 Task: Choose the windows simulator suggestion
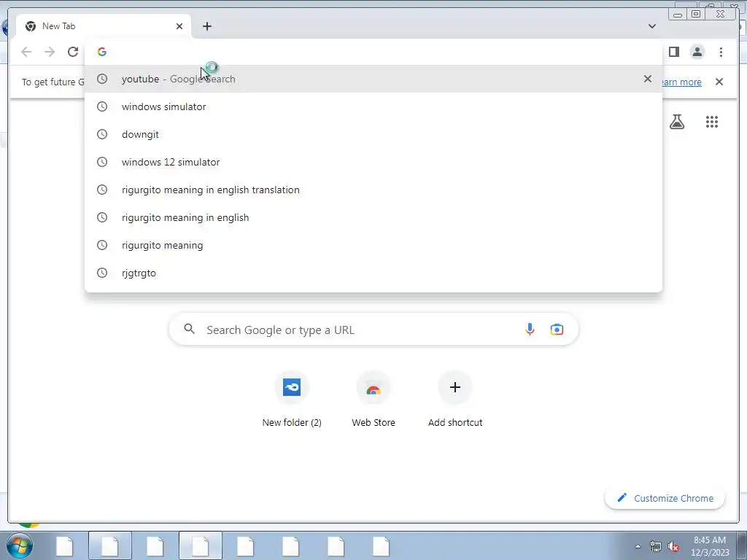pos(373,106)
